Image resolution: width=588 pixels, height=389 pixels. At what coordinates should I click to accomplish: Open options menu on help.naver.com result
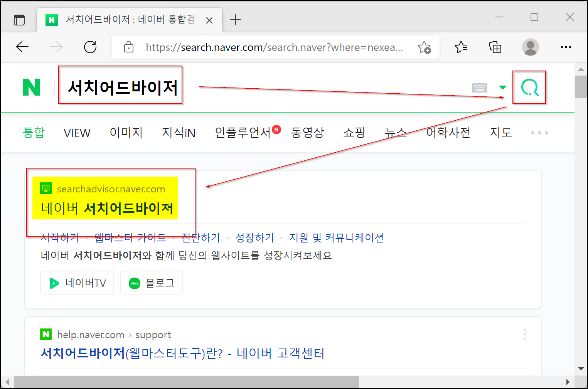(524, 334)
